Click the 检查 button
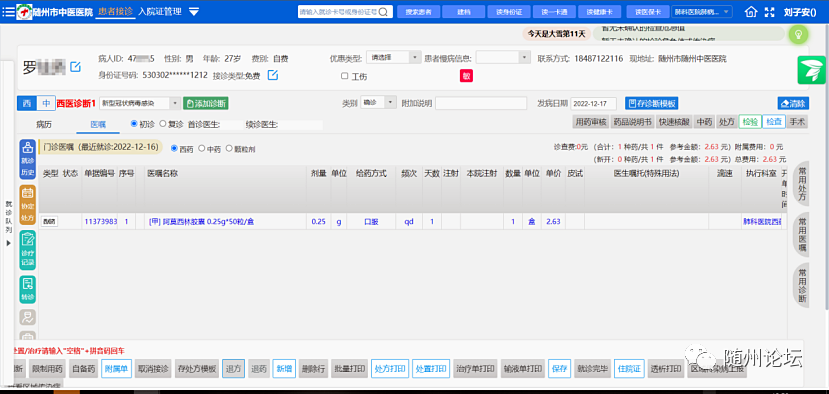The height and width of the screenshot is (394, 829). coord(774,122)
